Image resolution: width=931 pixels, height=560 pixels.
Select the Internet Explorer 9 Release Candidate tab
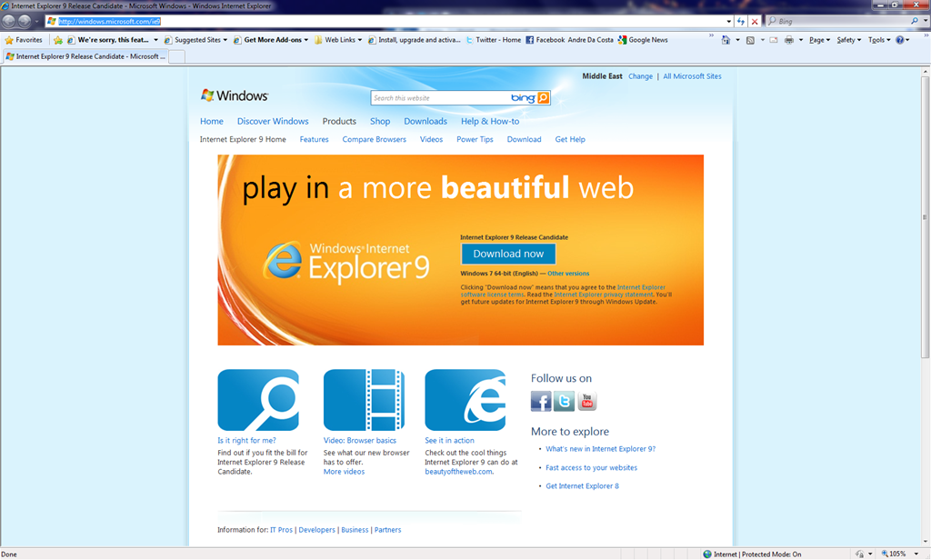(85, 56)
